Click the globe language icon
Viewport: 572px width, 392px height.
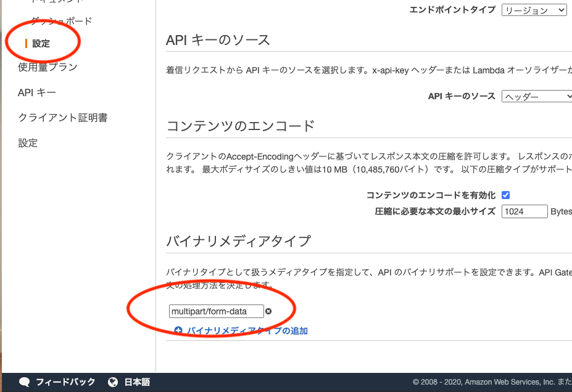[x=113, y=382]
